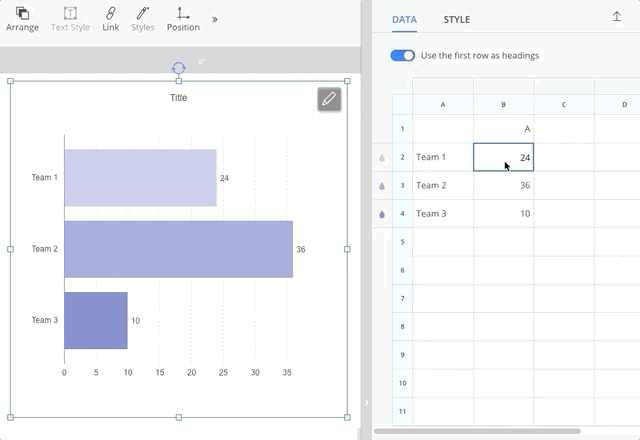Switch to the DATA tab

[405, 19]
